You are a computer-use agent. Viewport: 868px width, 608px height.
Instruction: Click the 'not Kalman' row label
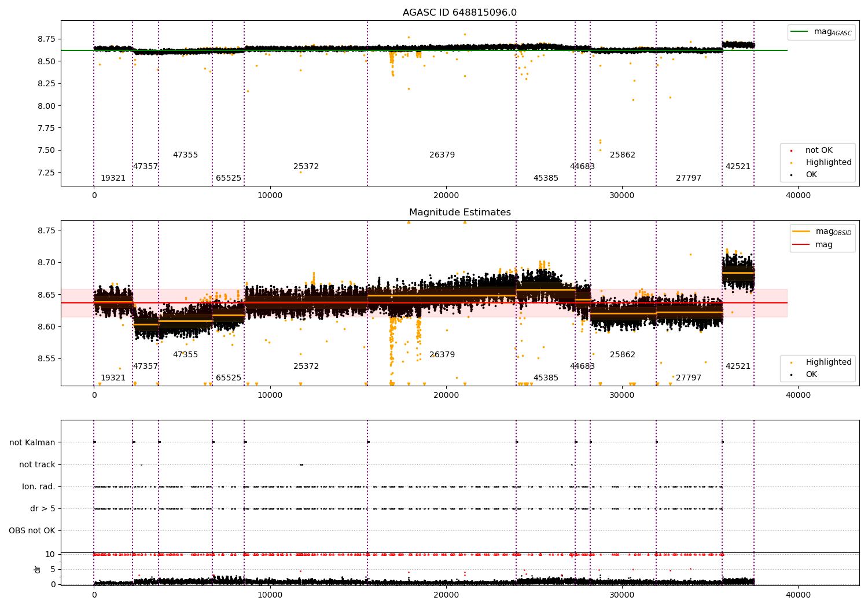(32, 442)
